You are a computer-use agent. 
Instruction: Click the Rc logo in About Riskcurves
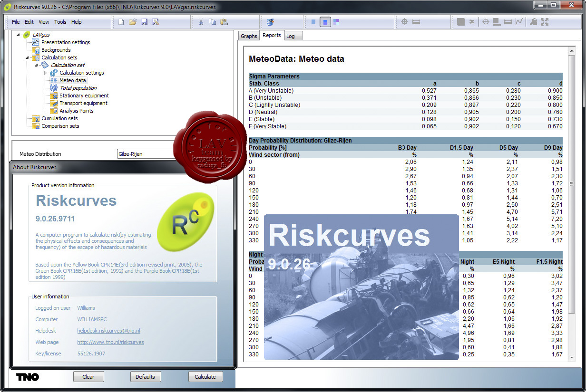click(186, 222)
